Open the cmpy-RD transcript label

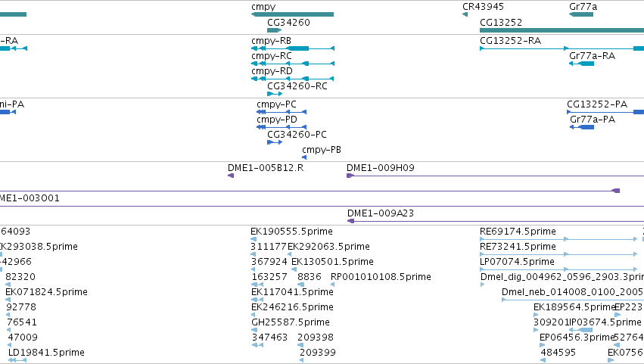click(272, 71)
